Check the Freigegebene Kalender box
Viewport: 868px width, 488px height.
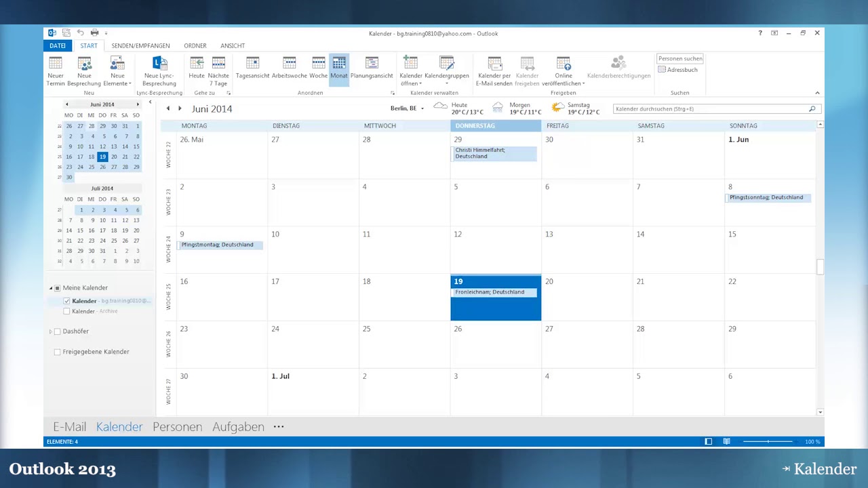click(x=57, y=352)
